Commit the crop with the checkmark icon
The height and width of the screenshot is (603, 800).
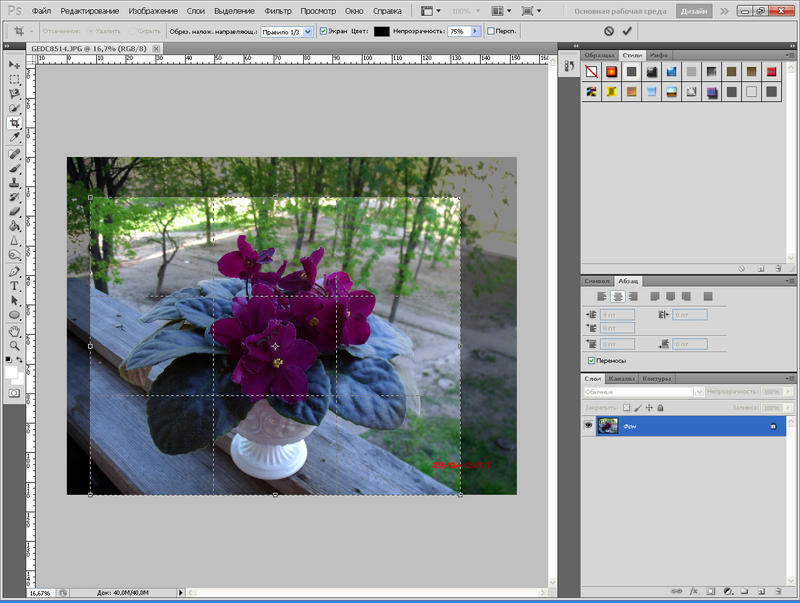click(627, 31)
